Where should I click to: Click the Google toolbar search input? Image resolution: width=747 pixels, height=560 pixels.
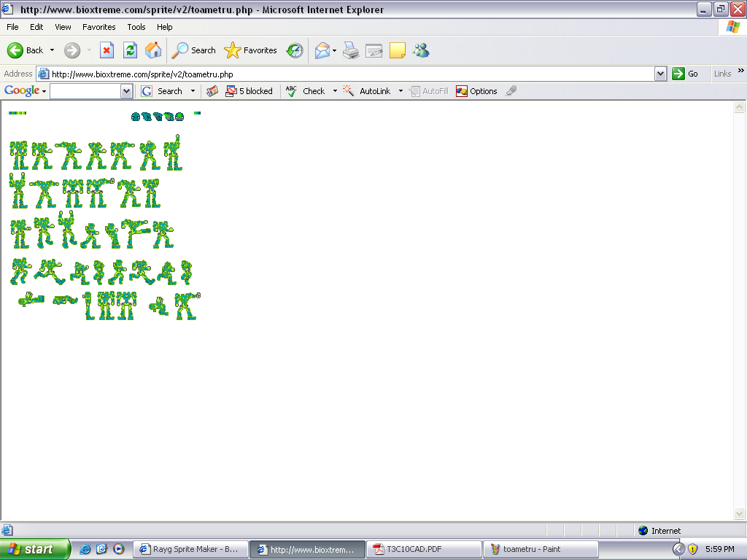[86, 91]
